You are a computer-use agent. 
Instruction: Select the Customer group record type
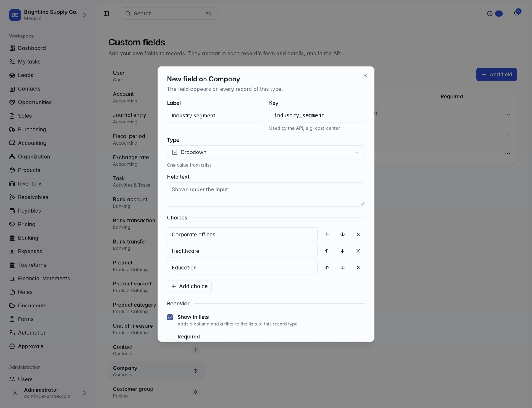pyautogui.click(x=156, y=392)
